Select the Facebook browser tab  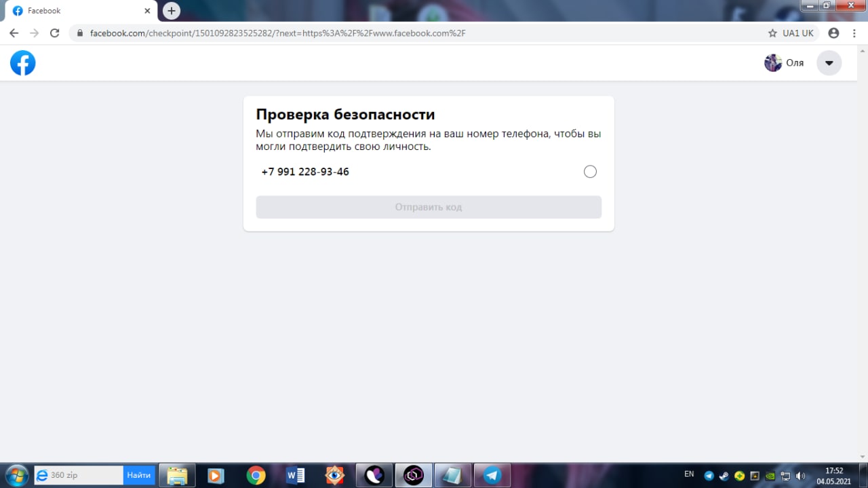pyautogui.click(x=81, y=11)
